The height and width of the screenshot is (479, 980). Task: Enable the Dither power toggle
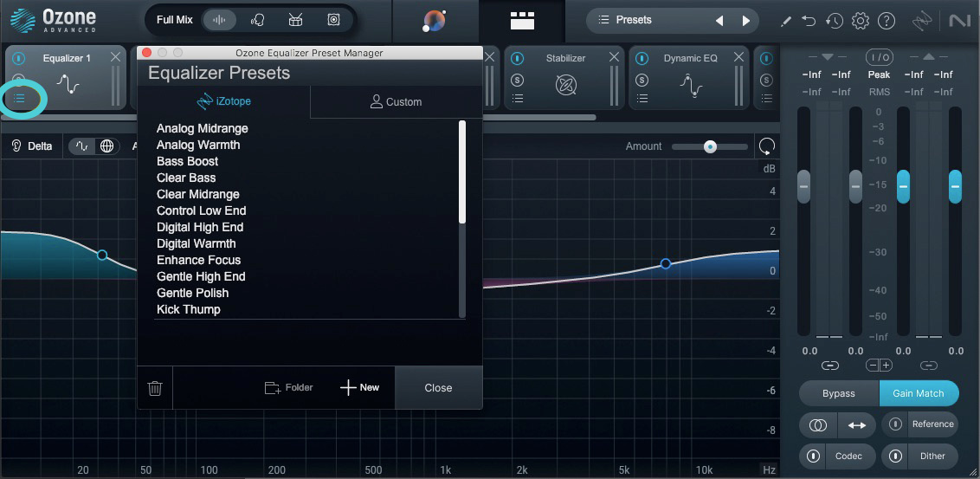coord(896,456)
